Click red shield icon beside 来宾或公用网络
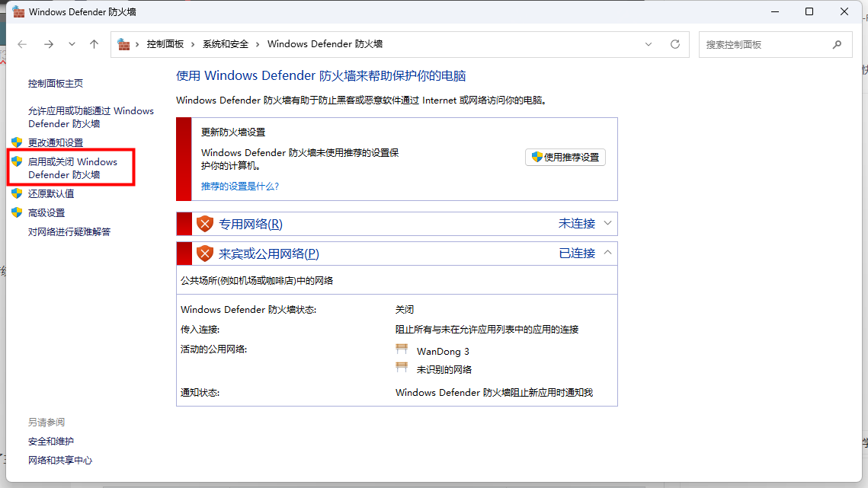Screen dimensions: 868x488 (205, 254)
